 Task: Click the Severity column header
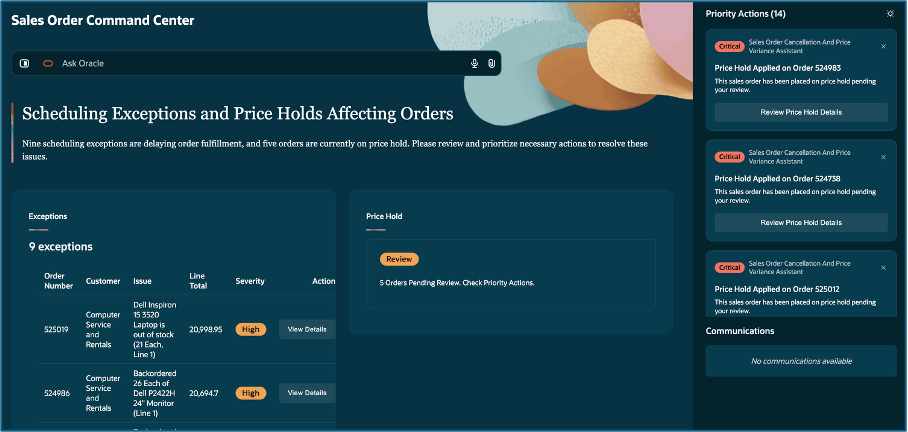tap(250, 281)
